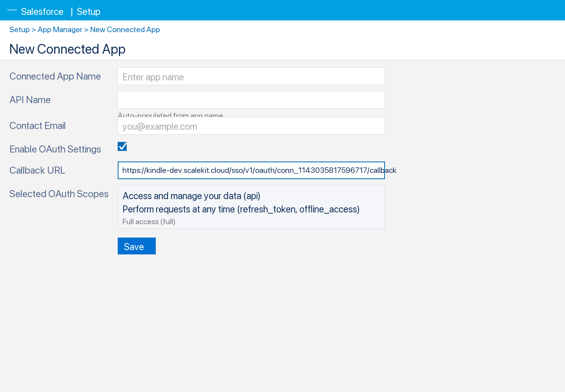
Task: Click the API Name input field
Action: 251,100
